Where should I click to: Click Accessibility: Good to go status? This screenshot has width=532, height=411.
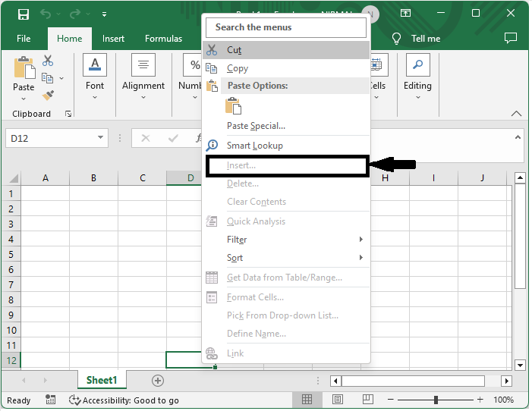124,400
